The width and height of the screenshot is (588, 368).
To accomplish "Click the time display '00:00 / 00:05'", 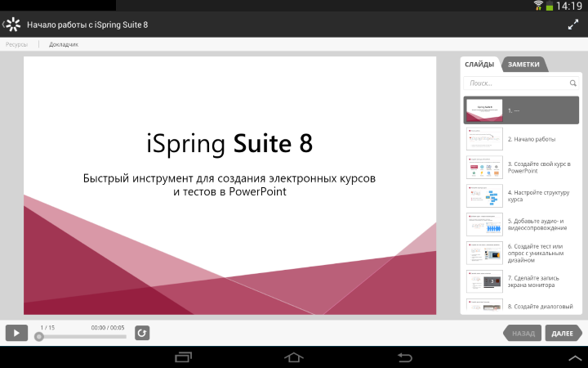I will pos(108,327).
